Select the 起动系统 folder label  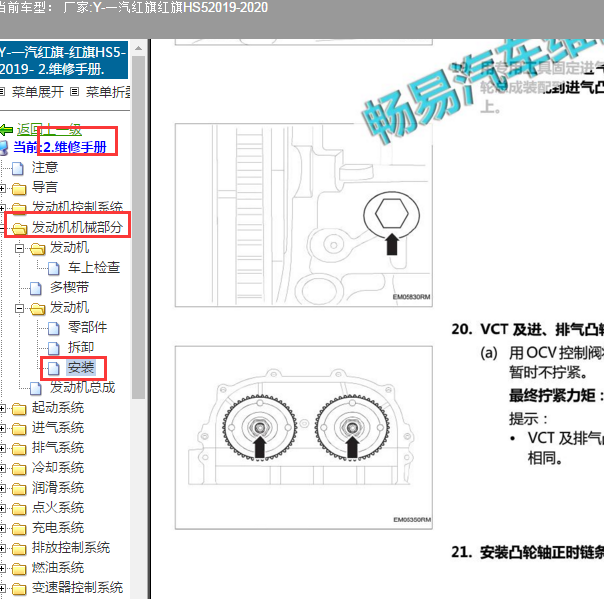click(x=58, y=408)
